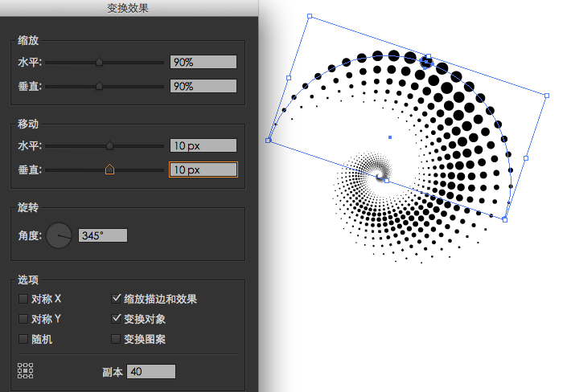Viewport: 571px width, 392px height.
Task: Click the 角度 345° input field
Action: [x=103, y=235]
